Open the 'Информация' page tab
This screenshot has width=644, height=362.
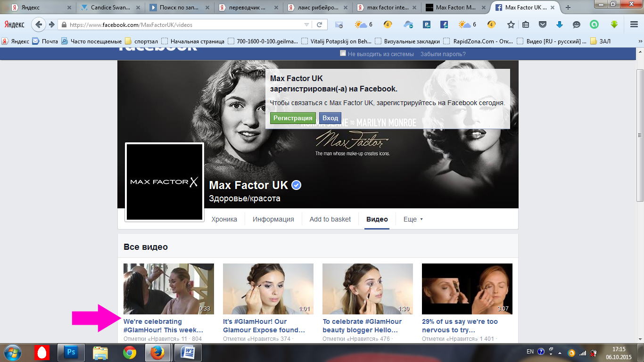pos(273,219)
